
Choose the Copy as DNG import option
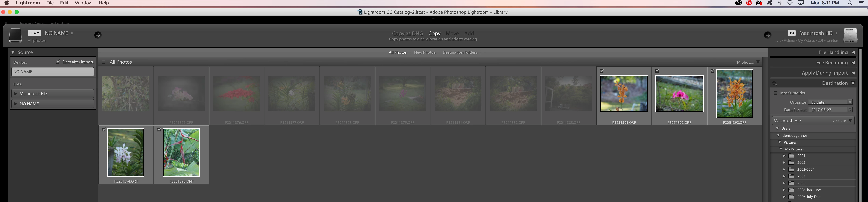407,33
